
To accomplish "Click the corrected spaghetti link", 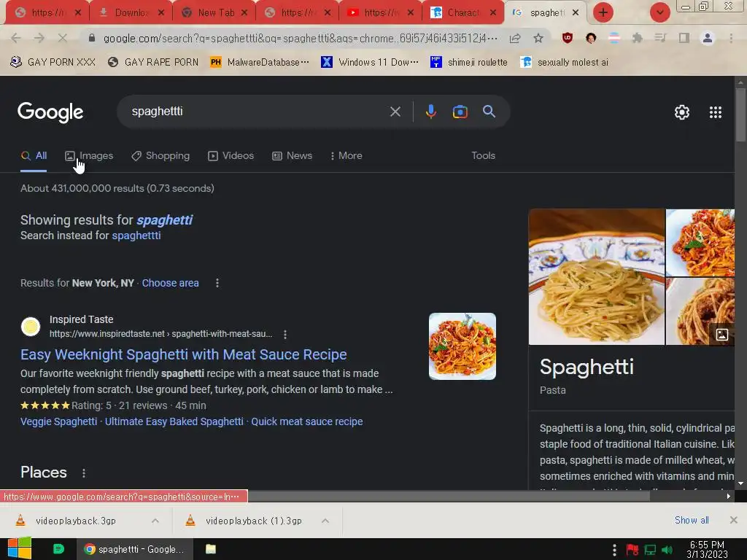I will coord(164,220).
